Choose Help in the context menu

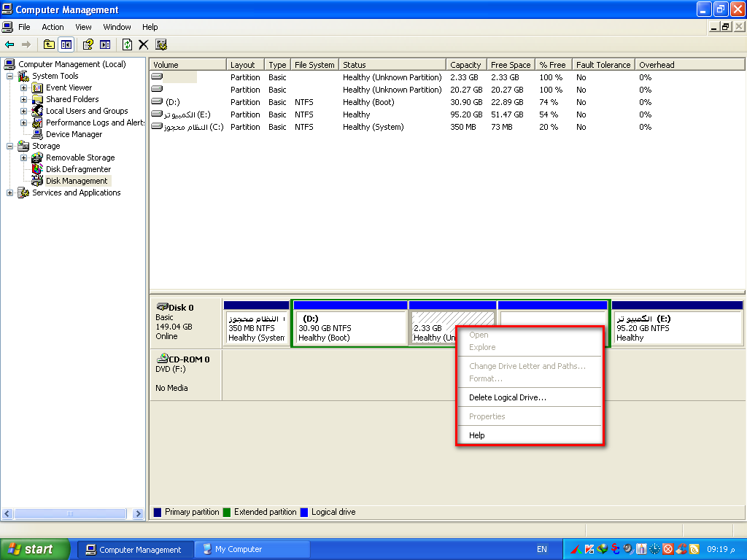click(x=530, y=435)
